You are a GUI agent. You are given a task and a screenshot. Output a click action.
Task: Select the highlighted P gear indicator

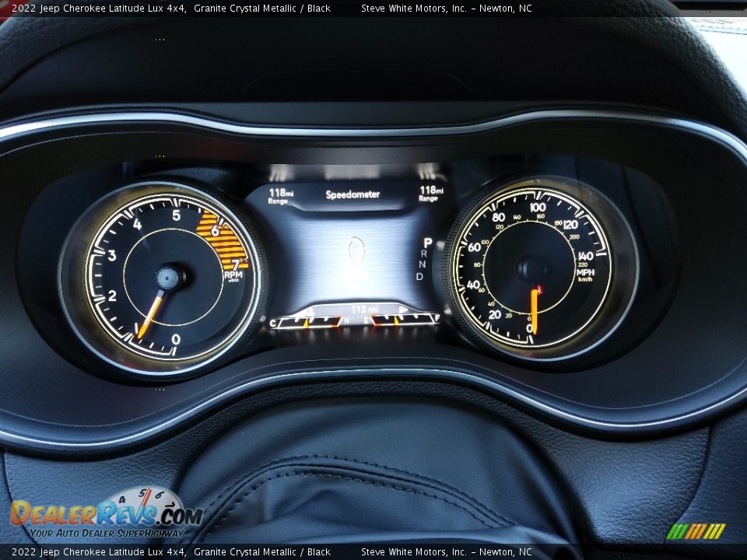427,243
